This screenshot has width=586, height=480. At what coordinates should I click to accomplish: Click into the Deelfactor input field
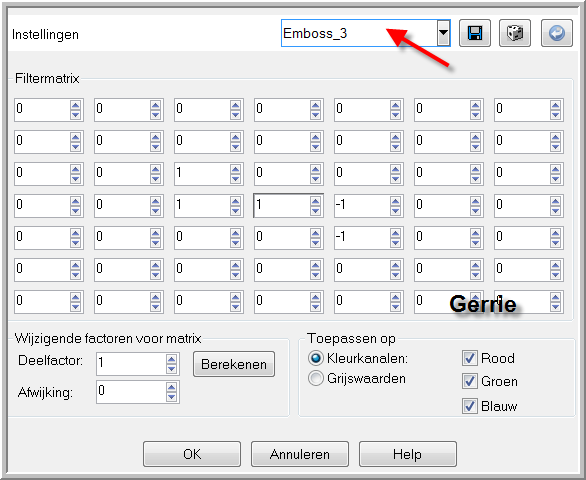pos(131,364)
